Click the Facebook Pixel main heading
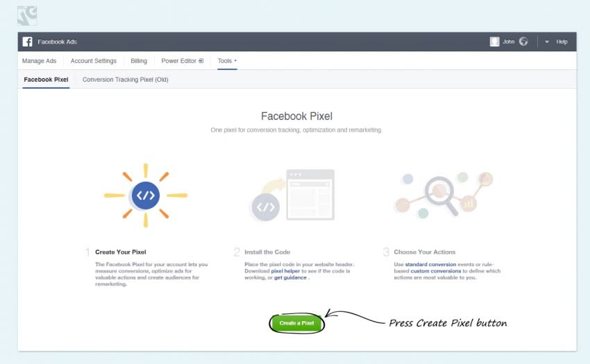Image resolution: width=590 pixels, height=364 pixels. [x=297, y=116]
